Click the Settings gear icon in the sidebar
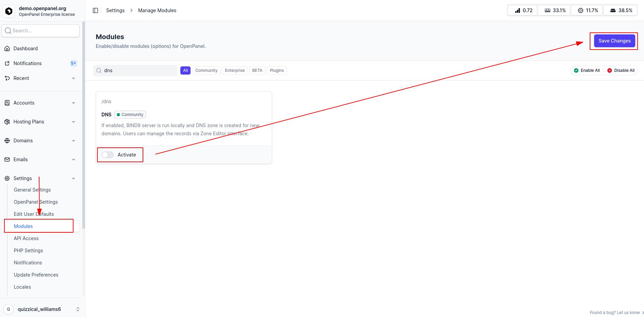 7,178
